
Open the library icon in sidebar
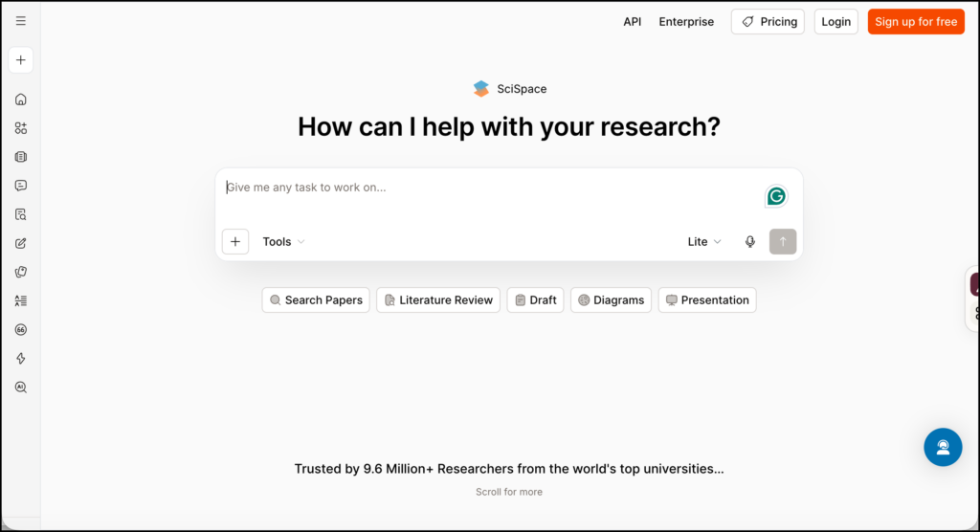(21, 157)
